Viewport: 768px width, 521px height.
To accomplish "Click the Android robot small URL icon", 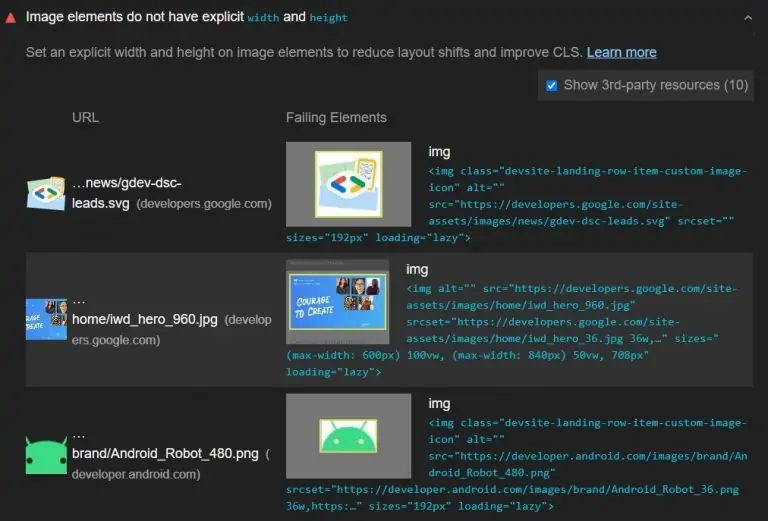I will tap(46, 455).
